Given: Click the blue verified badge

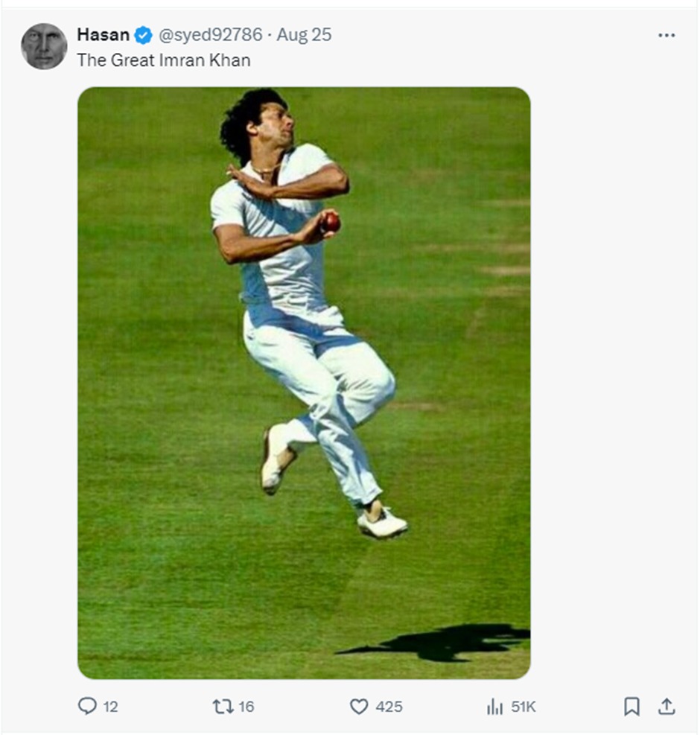Looking at the screenshot, I should point(143,35).
